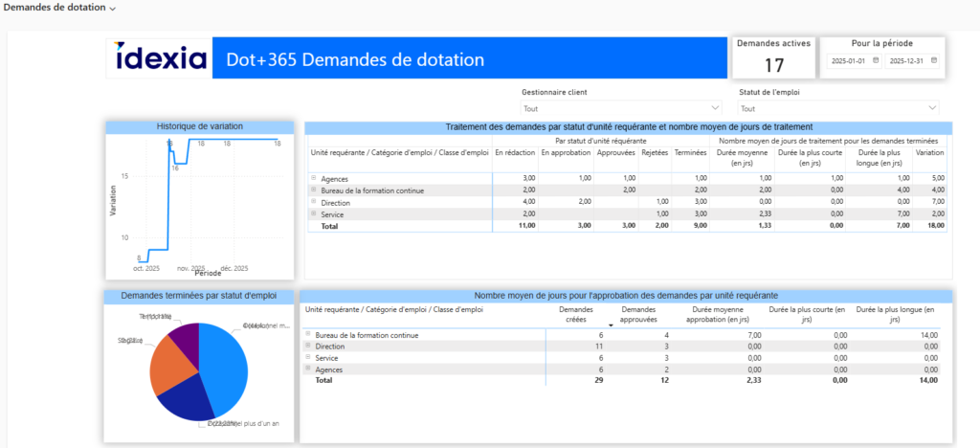The width and height of the screenshot is (980, 448).
Task: Click the Idexia logo
Action: [x=160, y=59]
